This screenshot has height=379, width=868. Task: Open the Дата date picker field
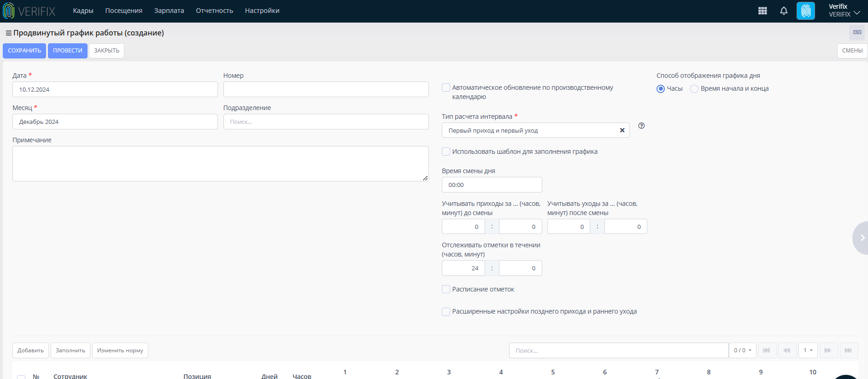coord(115,89)
